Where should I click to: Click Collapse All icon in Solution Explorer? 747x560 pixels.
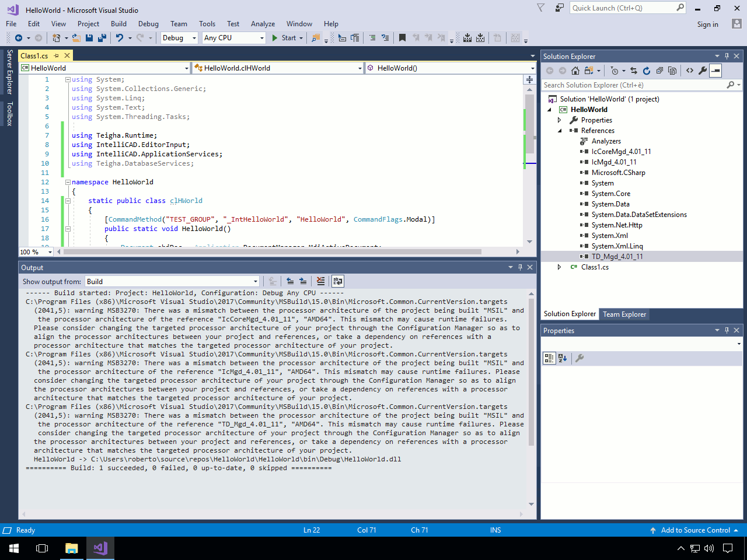point(659,71)
